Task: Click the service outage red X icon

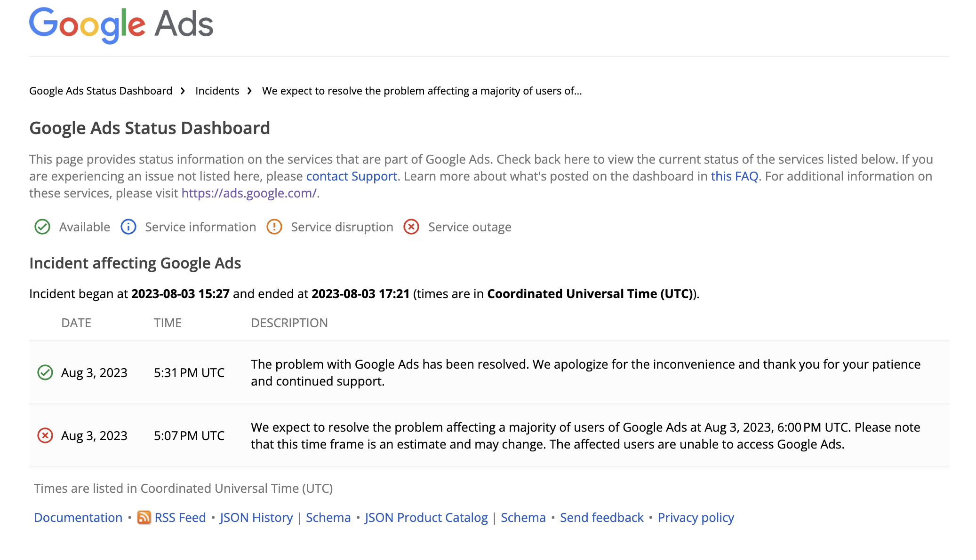Action: tap(411, 227)
